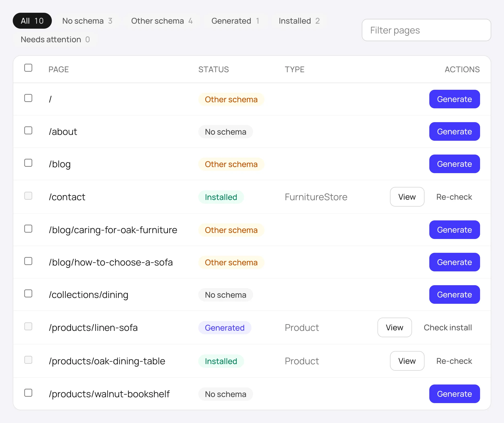
Task: Click the /products/walnut-bookshelf page path
Action: pos(109,394)
